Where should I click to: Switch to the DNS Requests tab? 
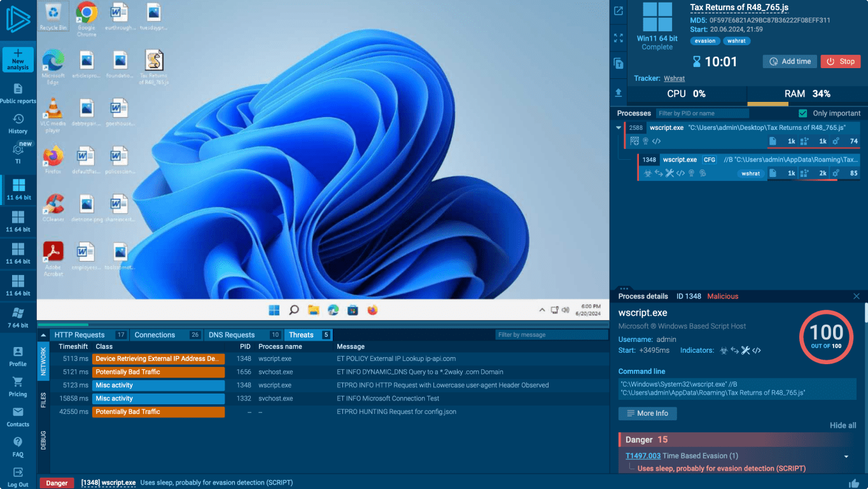tap(232, 335)
